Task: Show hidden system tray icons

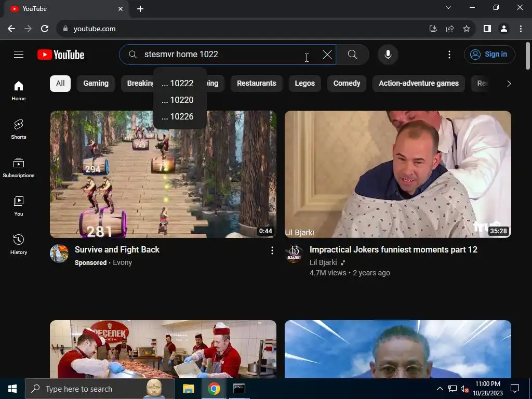Action: (440, 389)
